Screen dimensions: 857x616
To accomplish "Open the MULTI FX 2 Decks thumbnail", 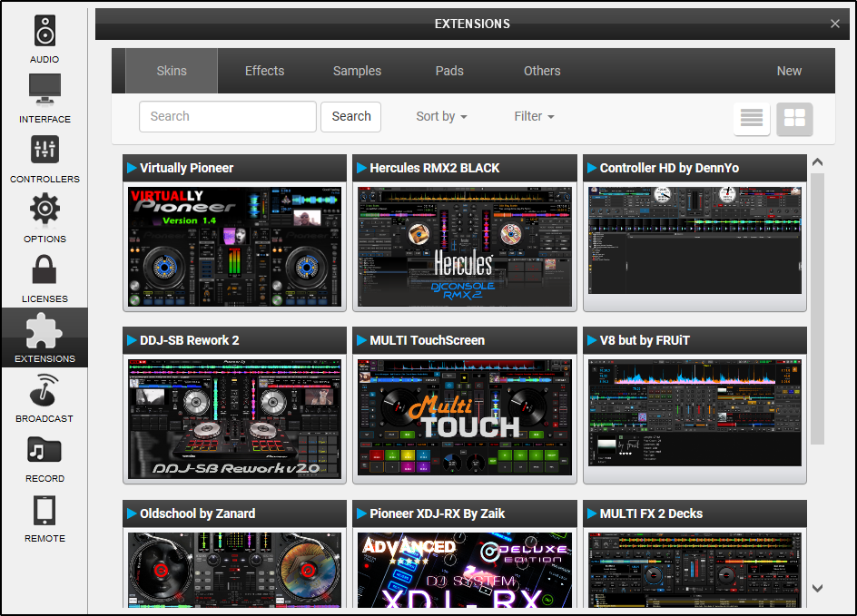I will pos(694,570).
